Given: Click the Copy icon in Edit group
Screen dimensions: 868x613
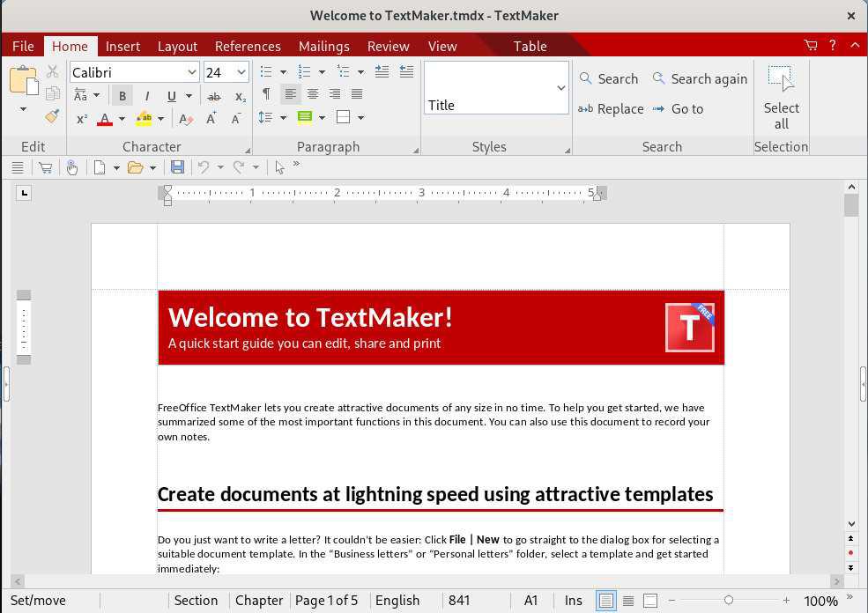Looking at the screenshot, I should point(53,93).
